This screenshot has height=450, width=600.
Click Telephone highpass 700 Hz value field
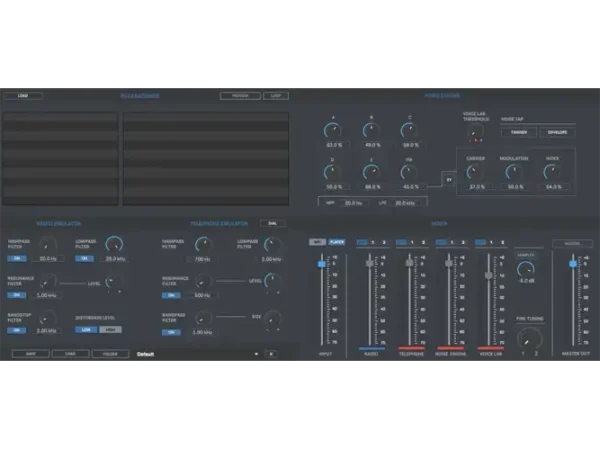(202, 259)
